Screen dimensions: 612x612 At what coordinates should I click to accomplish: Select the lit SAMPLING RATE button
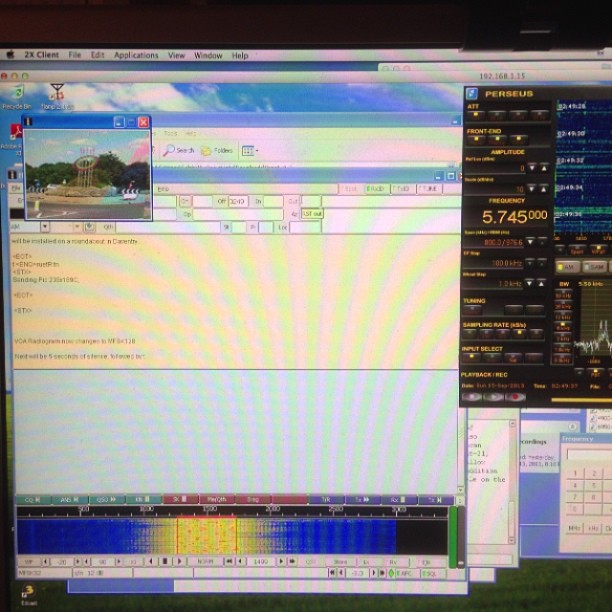coord(520,333)
